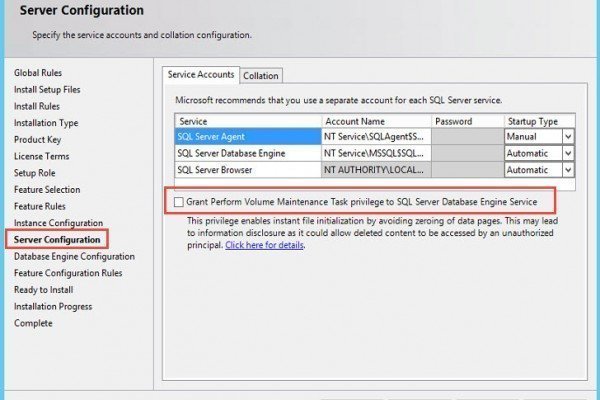Enable Grant Perform Volume Maintenance Task checkbox
Image resolution: width=600 pixels, height=400 pixels.
point(179,202)
